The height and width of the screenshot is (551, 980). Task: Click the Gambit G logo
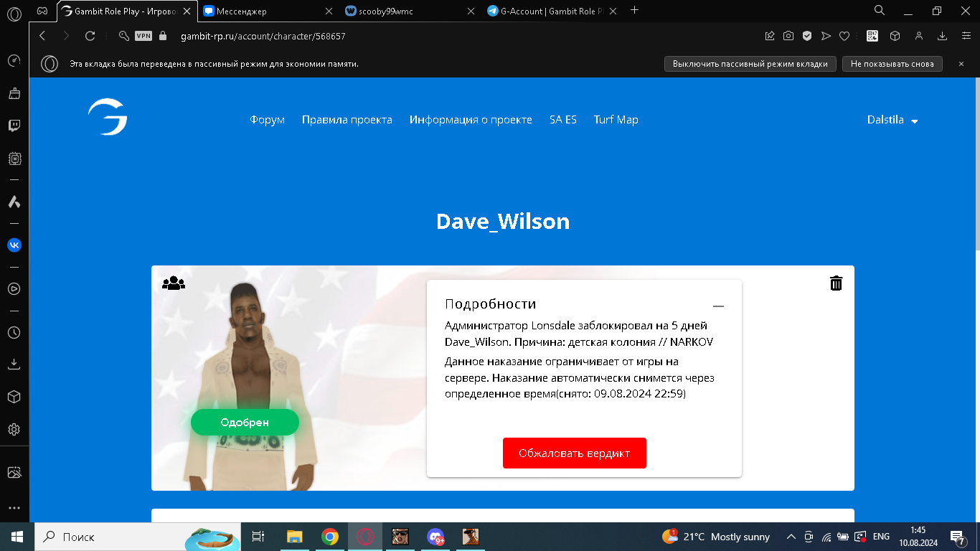click(x=108, y=118)
